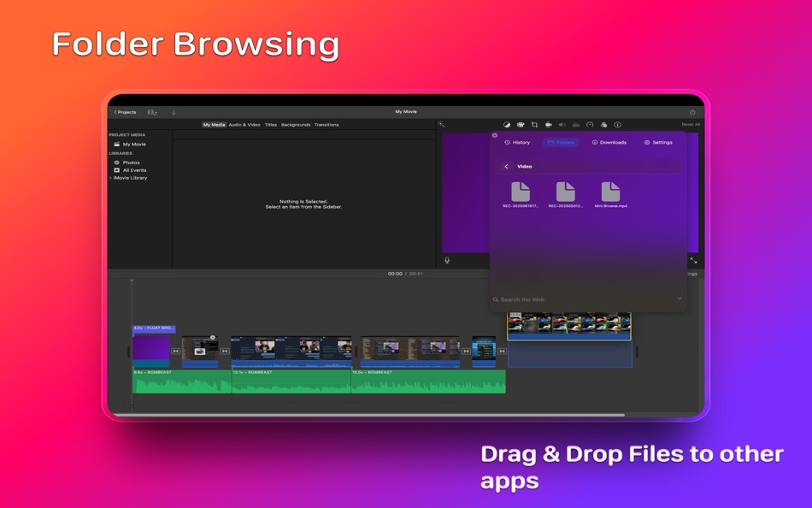Open the Noise Reduction controls

[x=575, y=126]
